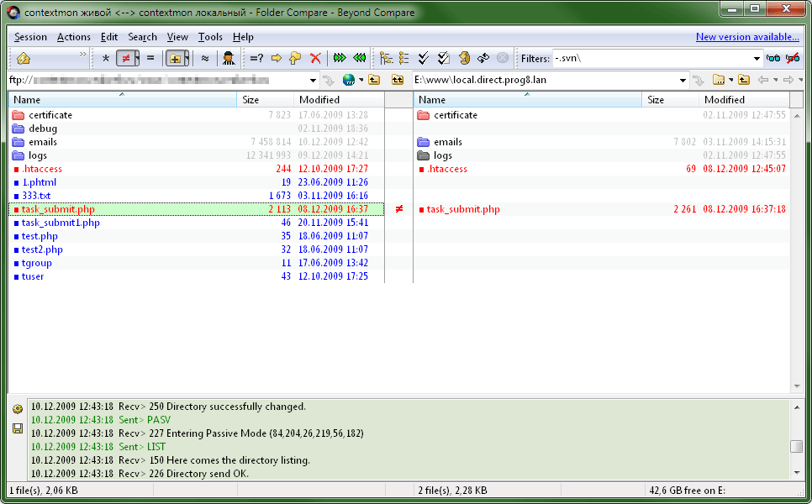
Task: Open the Edit menu
Action: (109, 37)
